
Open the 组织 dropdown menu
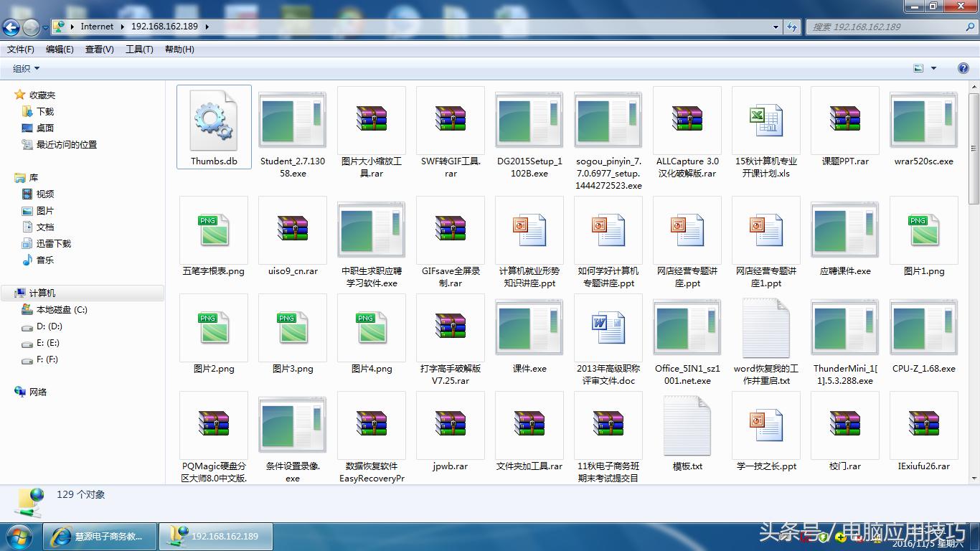(x=27, y=68)
